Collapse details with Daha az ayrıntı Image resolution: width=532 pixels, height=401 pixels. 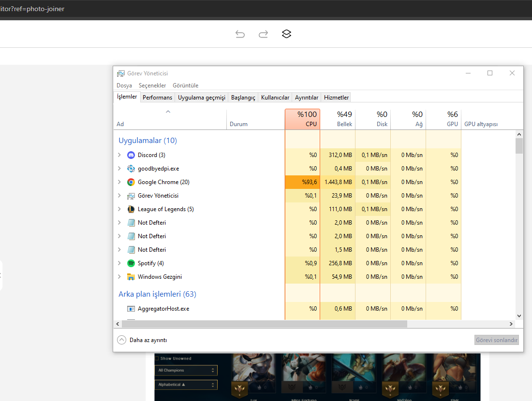click(x=142, y=340)
